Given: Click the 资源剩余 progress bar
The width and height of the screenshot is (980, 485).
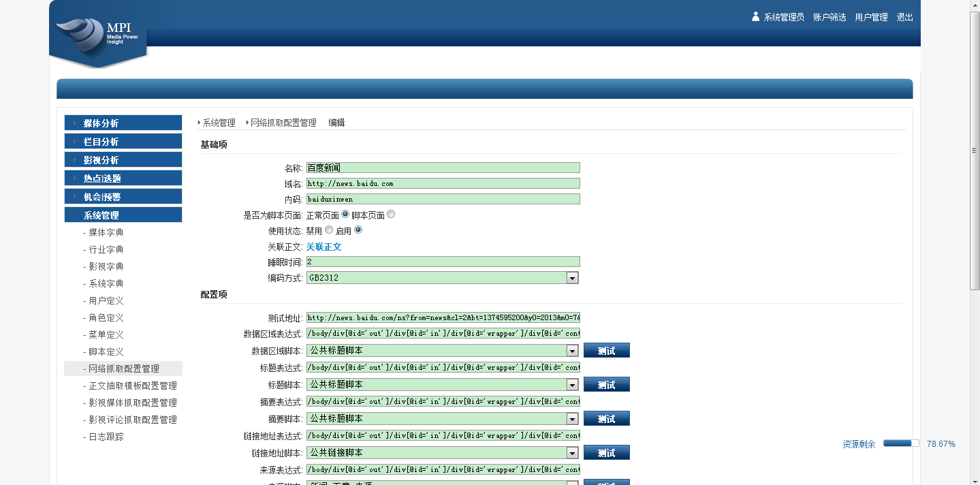Looking at the screenshot, I should (901, 443).
